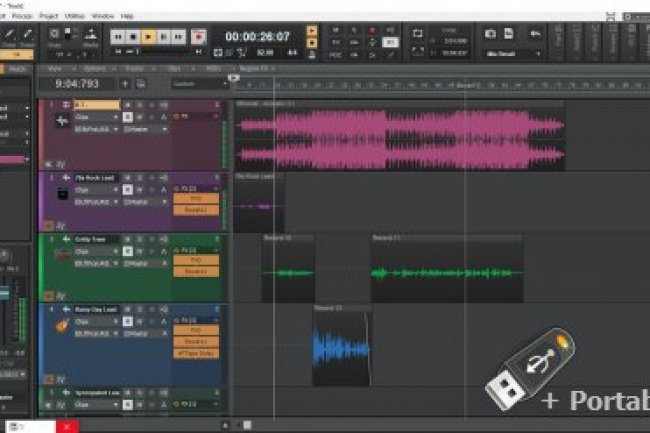Click the guitar icon on Rainy Day Lead track
This screenshot has height=433, width=650.
click(x=60, y=327)
